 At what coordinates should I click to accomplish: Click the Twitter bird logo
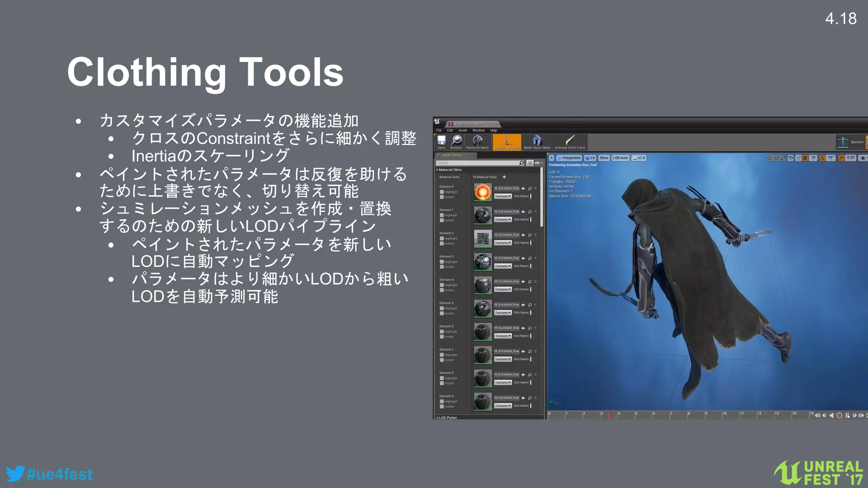pos(15,474)
